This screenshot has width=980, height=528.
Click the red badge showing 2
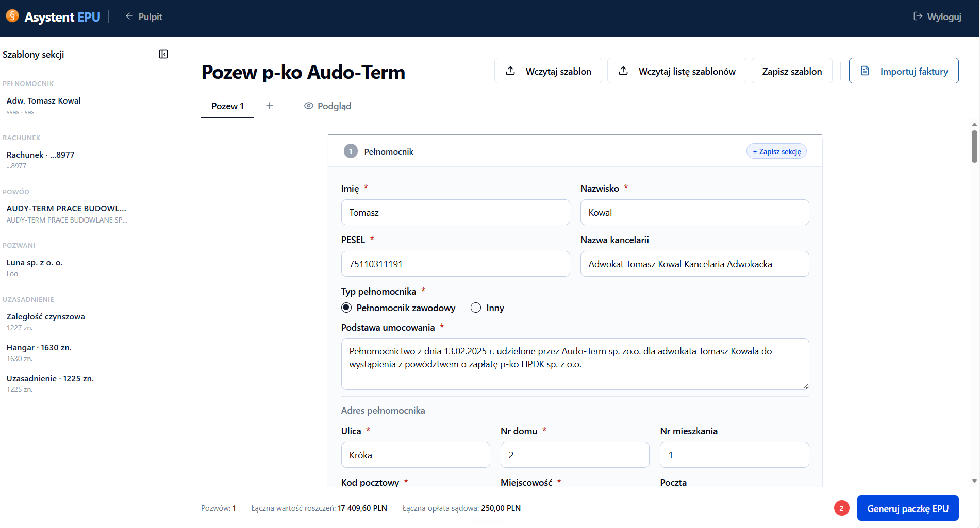[x=841, y=508]
